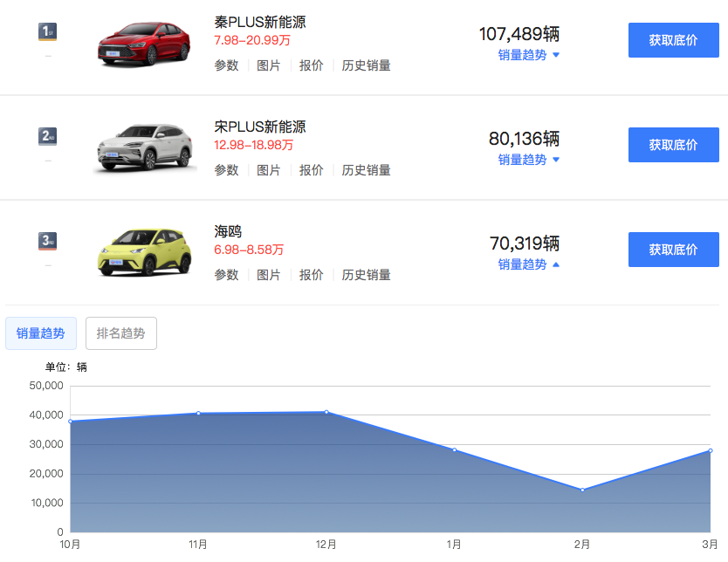Click 获取底价 for 海鸥
Viewport: 728px width, 562px height.
[673, 250]
